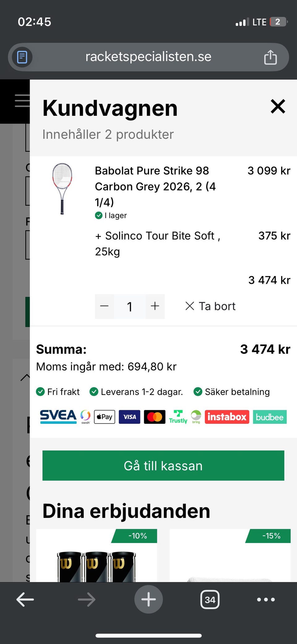
Task: Tap the instabox delivery logo
Action: click(x=227, y=417)
